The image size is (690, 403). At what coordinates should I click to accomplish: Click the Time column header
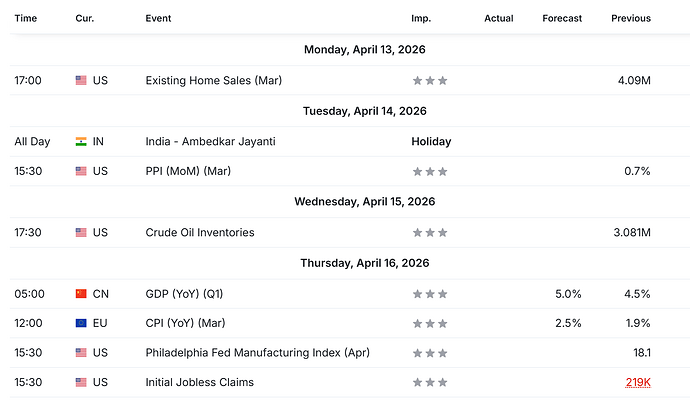click(x=26, y=18)
